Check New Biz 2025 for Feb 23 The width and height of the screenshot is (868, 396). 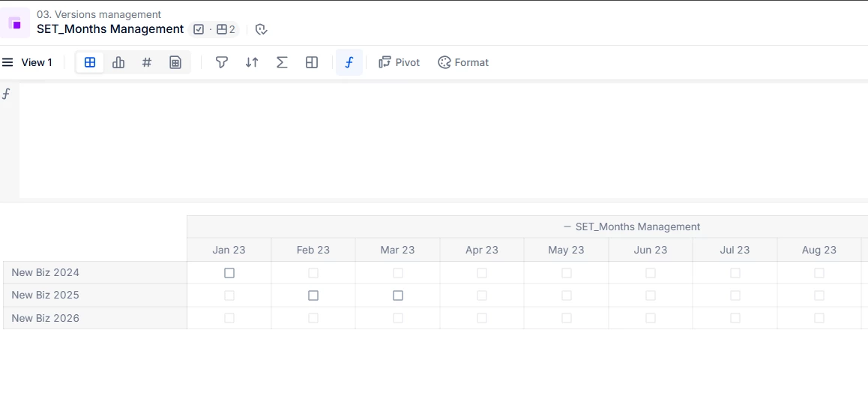[313, 295]
